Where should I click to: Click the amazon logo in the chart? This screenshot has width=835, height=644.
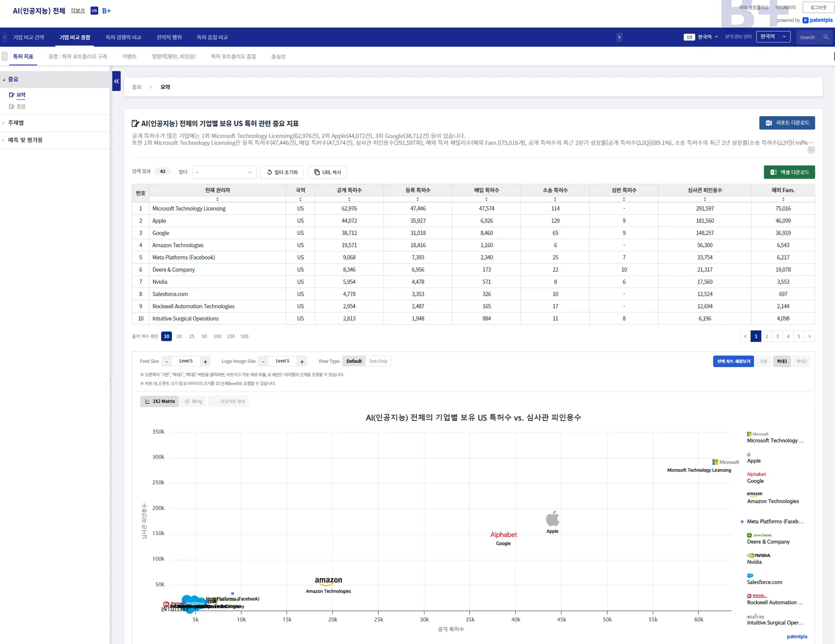point(328,580)
